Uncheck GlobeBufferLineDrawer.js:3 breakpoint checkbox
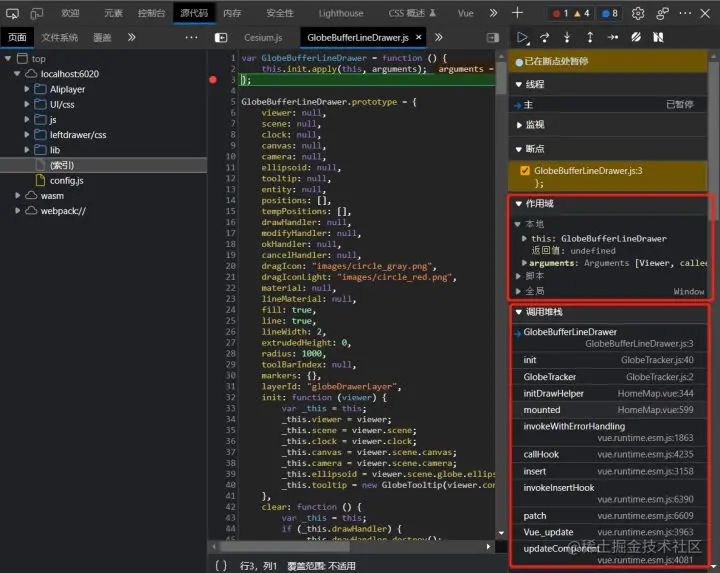Image resolution: width=720 pixels, height=573 pixels. pos(525,171)
